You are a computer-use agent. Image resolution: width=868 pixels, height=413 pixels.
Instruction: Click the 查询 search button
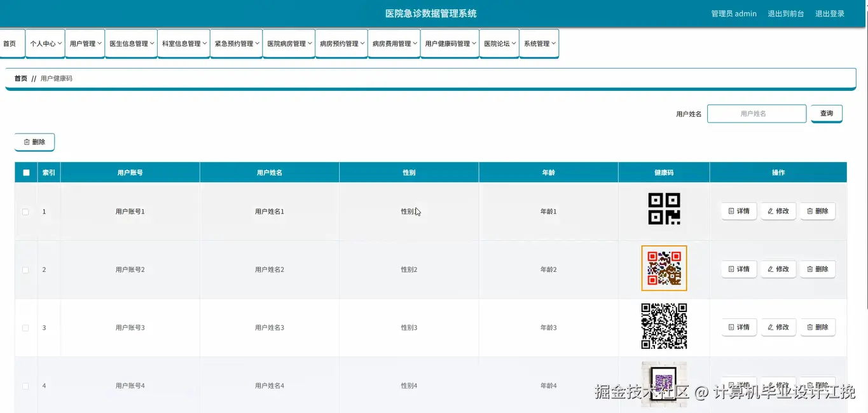tap(827, 114)
